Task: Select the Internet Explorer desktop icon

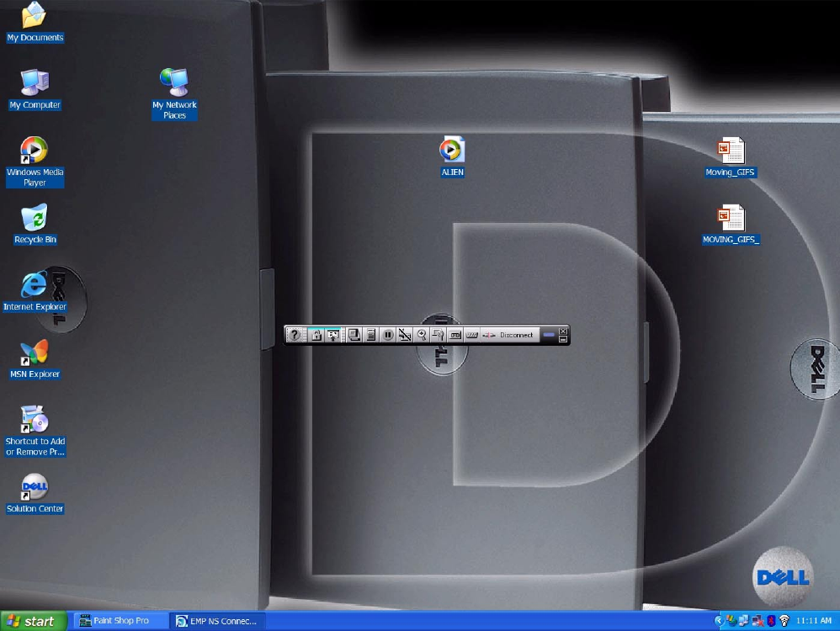Action: (x=35, y=292)
